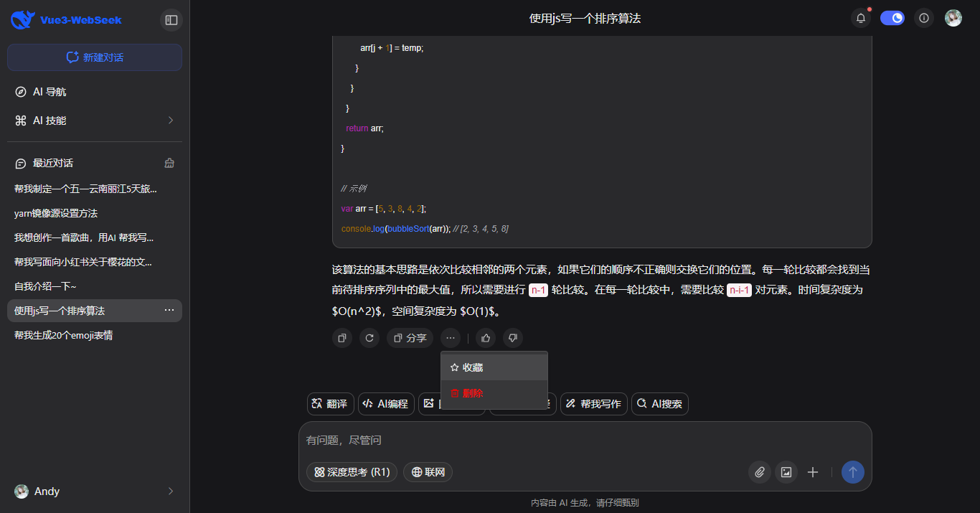Toggle dark mode switch in top bar
The height and width of the screenshot is (513, 980).
tap(892, 18)
